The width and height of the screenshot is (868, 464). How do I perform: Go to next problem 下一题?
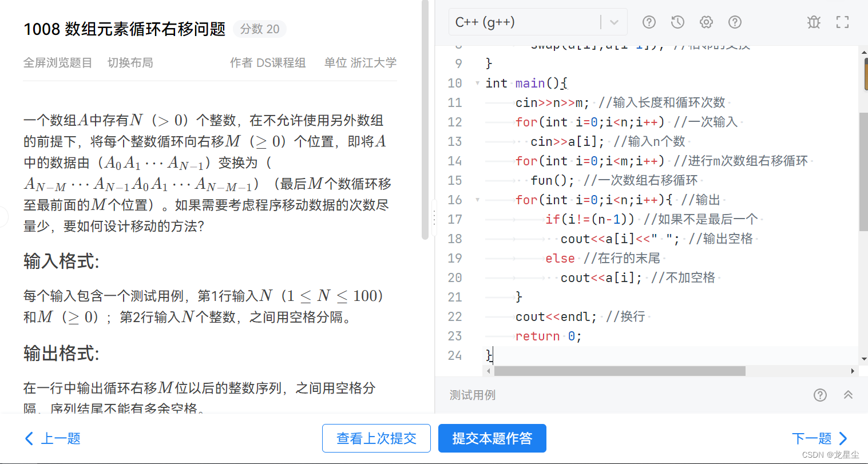(819, 439)
